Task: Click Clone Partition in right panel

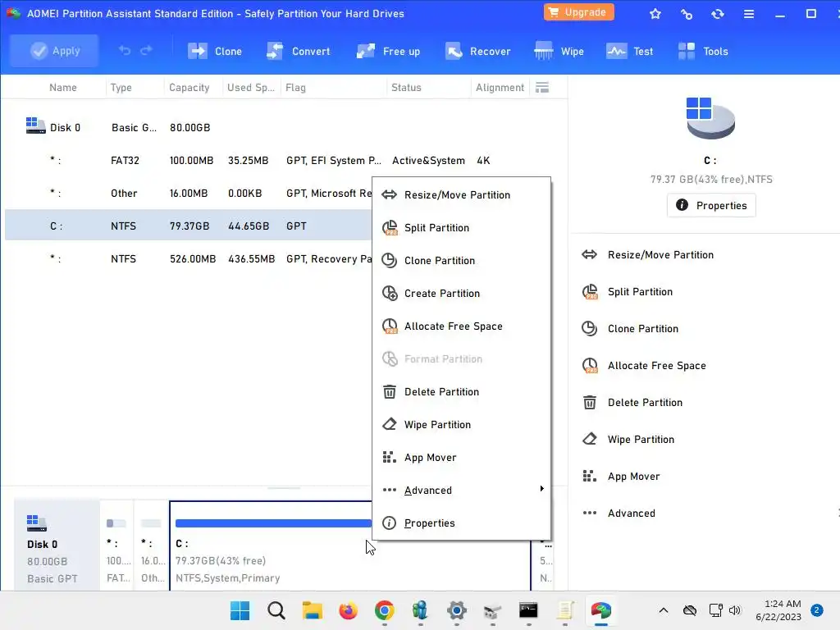Action: pyautogui.click(x=630, y=329)
